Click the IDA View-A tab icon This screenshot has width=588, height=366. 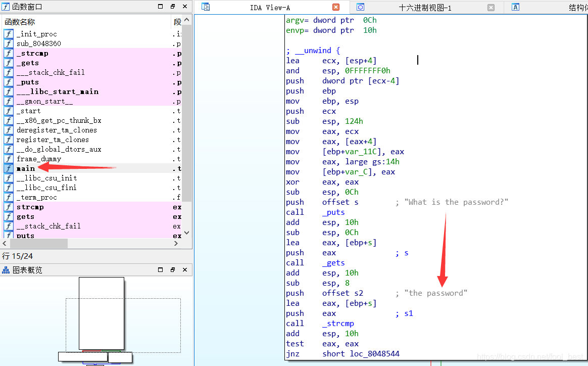[206, 7]
